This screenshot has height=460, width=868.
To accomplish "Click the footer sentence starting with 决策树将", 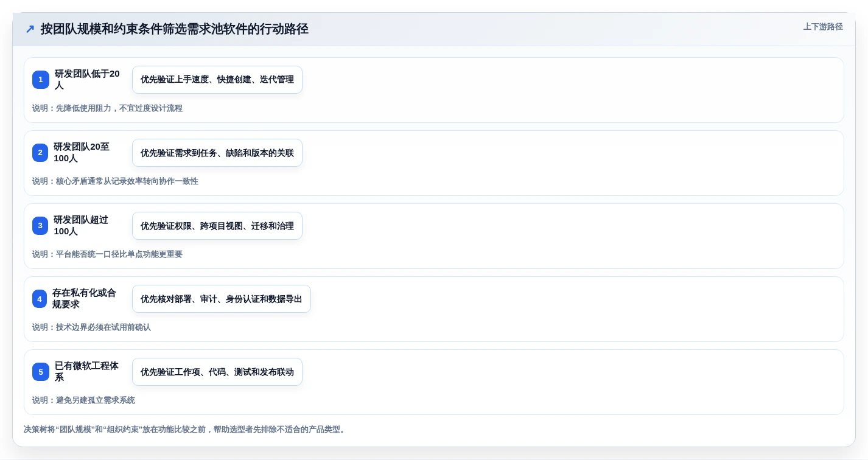I will click(186, 430).
